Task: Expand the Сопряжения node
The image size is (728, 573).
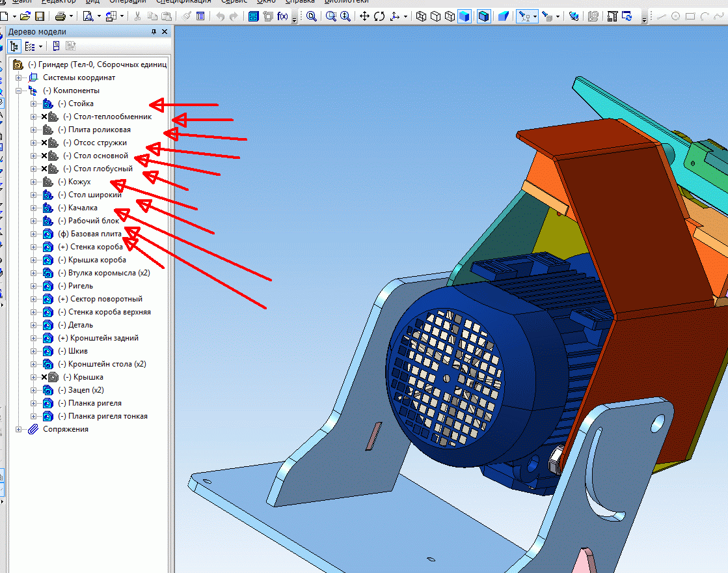Action: pos(19,429)
